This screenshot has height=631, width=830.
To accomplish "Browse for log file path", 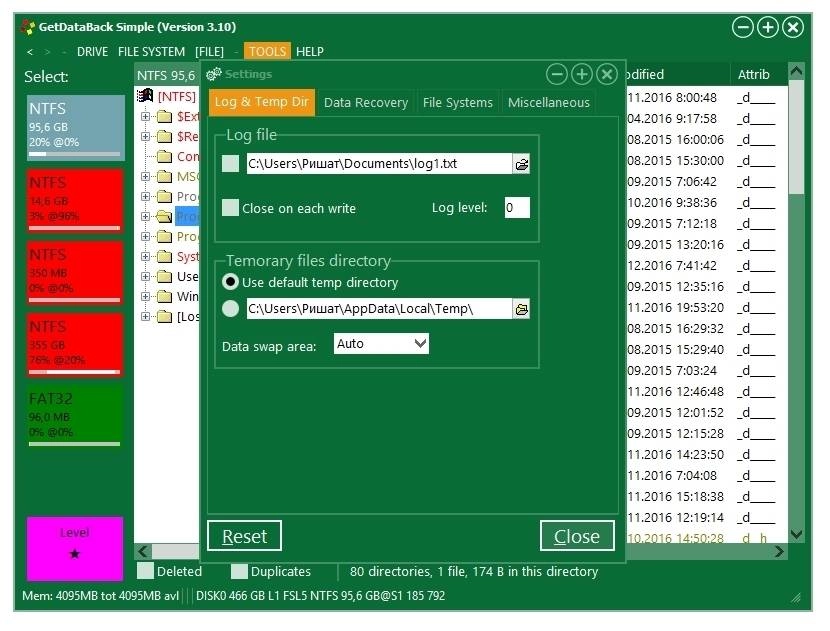I will click(521, 164).
